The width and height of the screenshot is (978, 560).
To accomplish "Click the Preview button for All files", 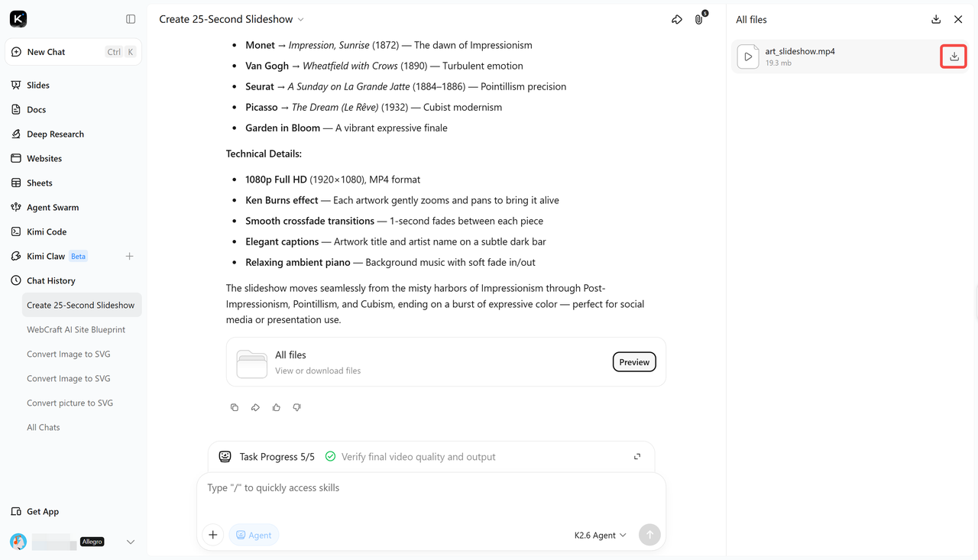I will tap(634, 362).
